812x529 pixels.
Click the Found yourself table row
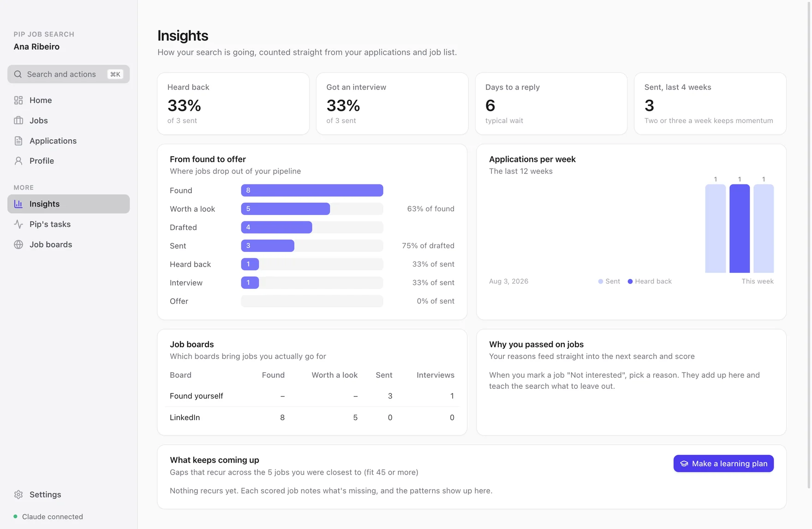coord(312,396)
